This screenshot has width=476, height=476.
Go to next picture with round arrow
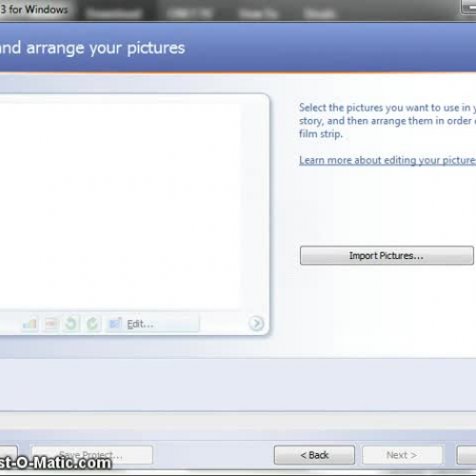pos(256,324)
